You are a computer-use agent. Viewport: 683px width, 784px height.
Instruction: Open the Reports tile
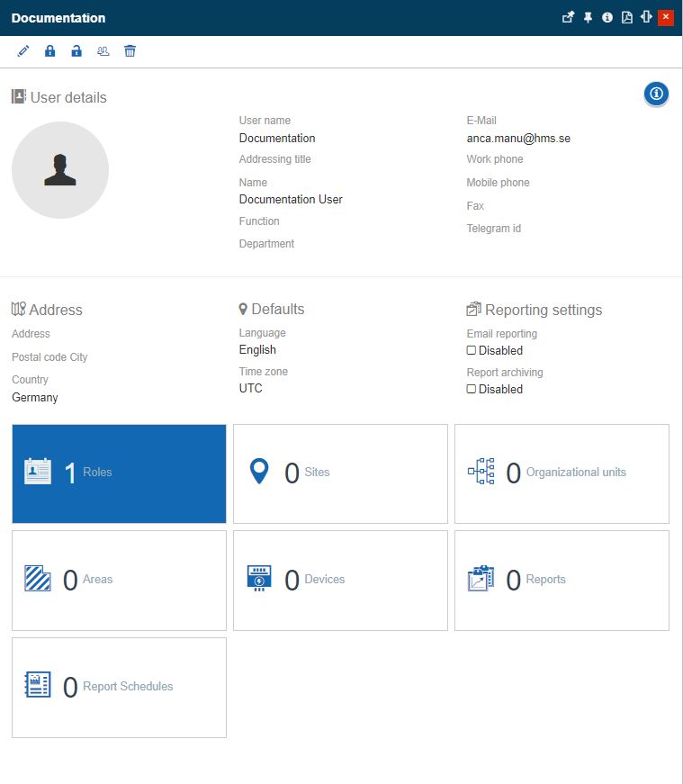tap(562, 581)
